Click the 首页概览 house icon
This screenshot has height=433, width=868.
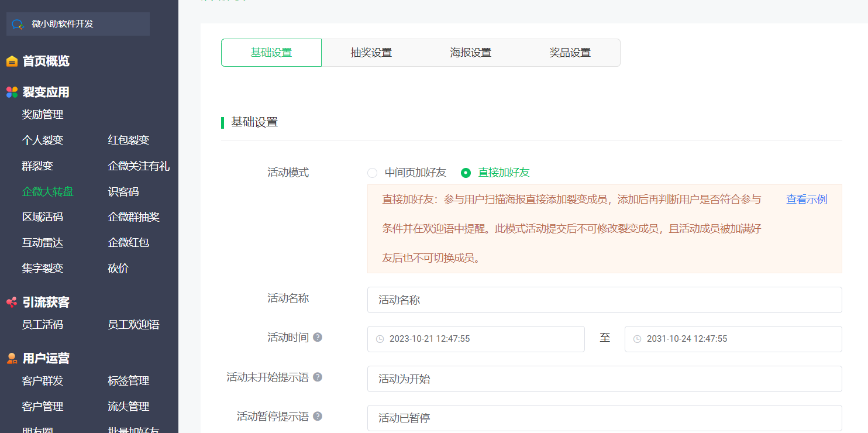(x=12, y=61)
